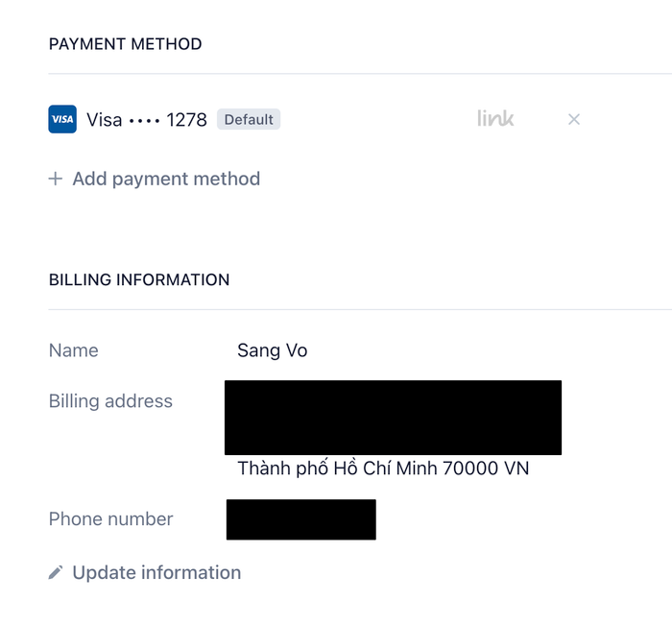Select the Visa •••• 1278 card text
672x625 pixels.
(147, 120)
